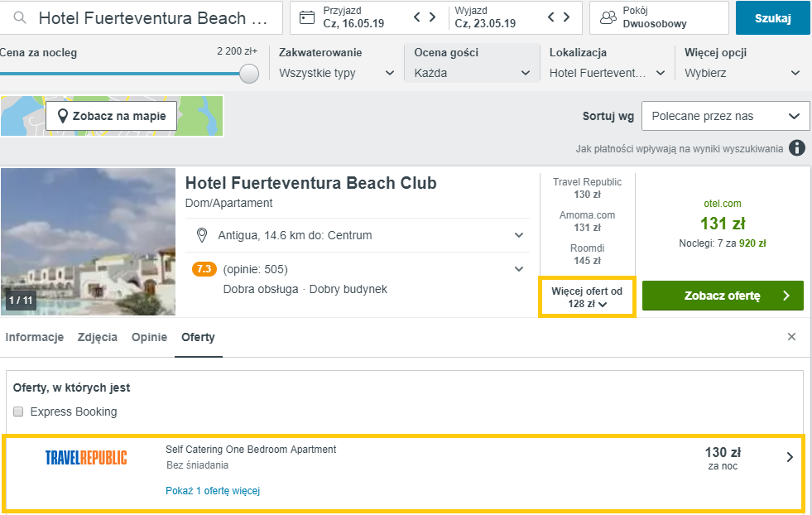Screen dimensions: 812x515
Task: Open Sortuj wg Polecane przez nas dropdown
Action: pyautogui.click(x=726, y=116)
